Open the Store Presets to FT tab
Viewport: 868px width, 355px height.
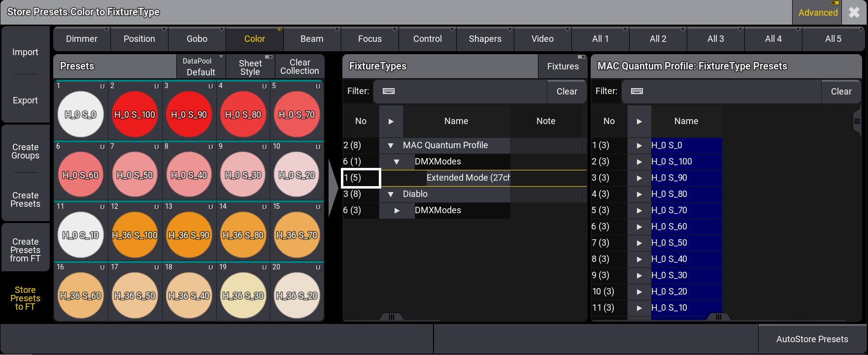tap(25, 298)
